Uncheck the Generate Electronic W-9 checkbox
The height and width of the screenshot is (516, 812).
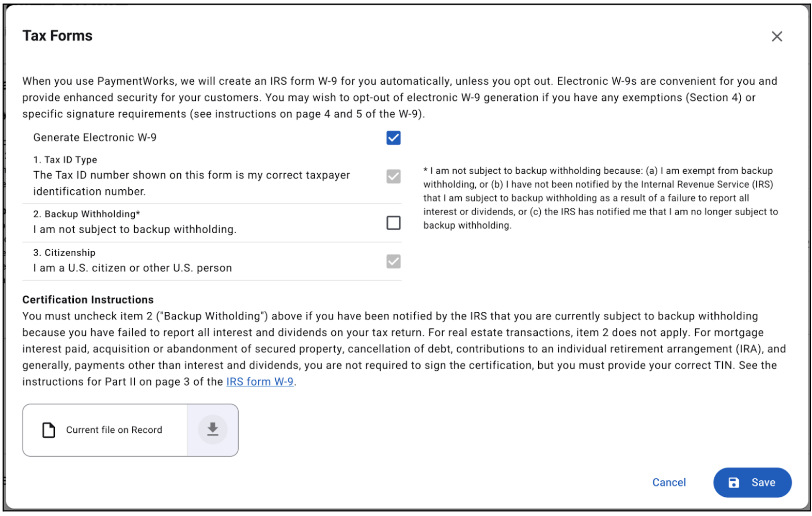[393, 138]
